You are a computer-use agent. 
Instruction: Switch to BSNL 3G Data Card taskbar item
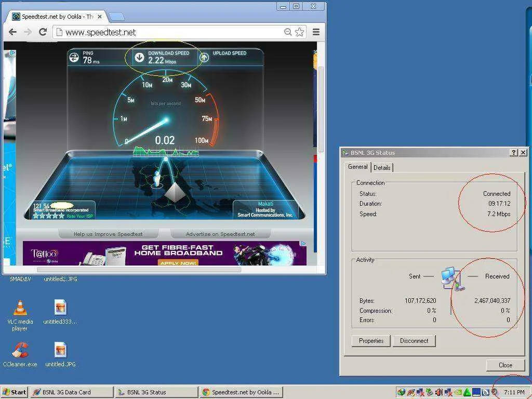point(72,392)
